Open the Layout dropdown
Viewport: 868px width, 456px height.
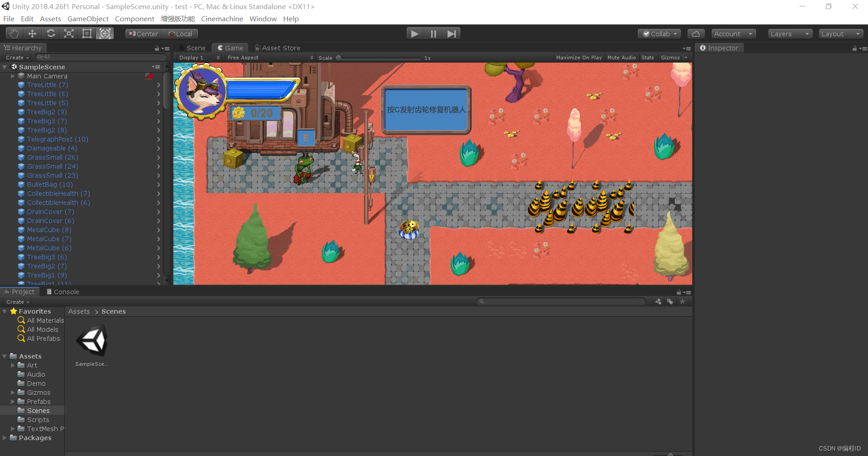(x=841, y=34)
